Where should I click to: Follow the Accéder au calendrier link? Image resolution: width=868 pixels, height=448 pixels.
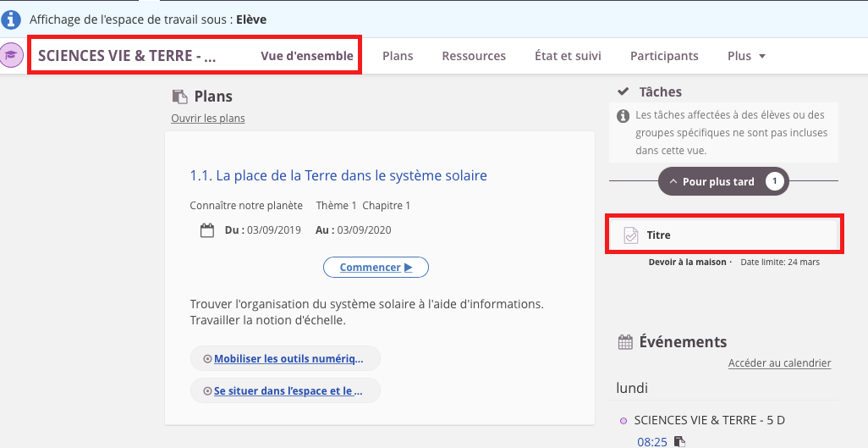779,363
